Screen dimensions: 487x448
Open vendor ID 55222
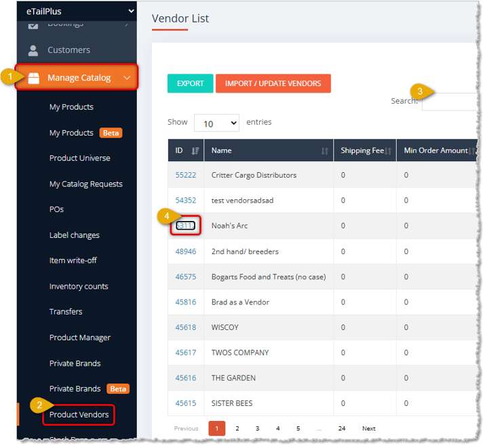tap(186, 176)
